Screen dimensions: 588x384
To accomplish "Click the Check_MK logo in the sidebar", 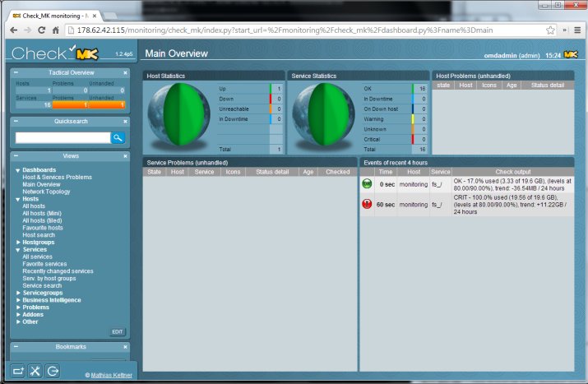I will [55, 53].
